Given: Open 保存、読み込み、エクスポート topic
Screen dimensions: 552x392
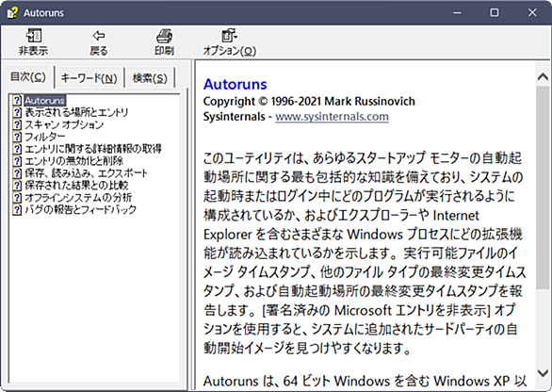Looking at the screenshot, I should tap(87, 173).
